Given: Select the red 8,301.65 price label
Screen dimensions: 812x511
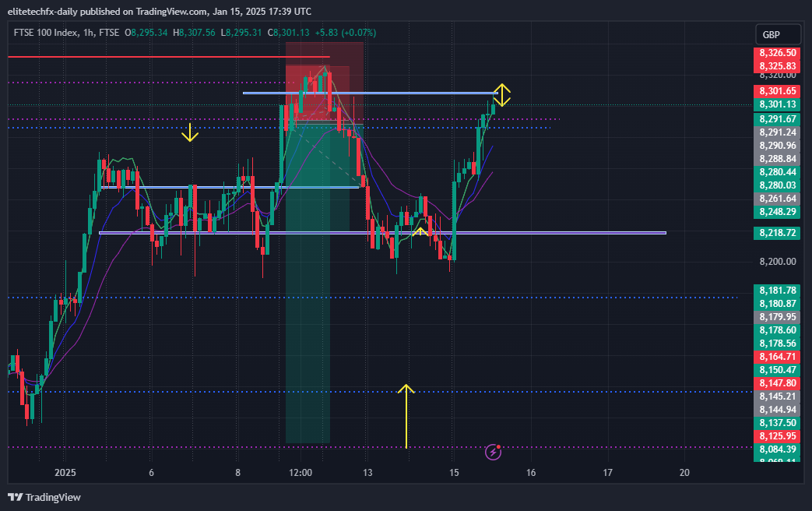Looking at the screenshot, I should click(777, 91).
